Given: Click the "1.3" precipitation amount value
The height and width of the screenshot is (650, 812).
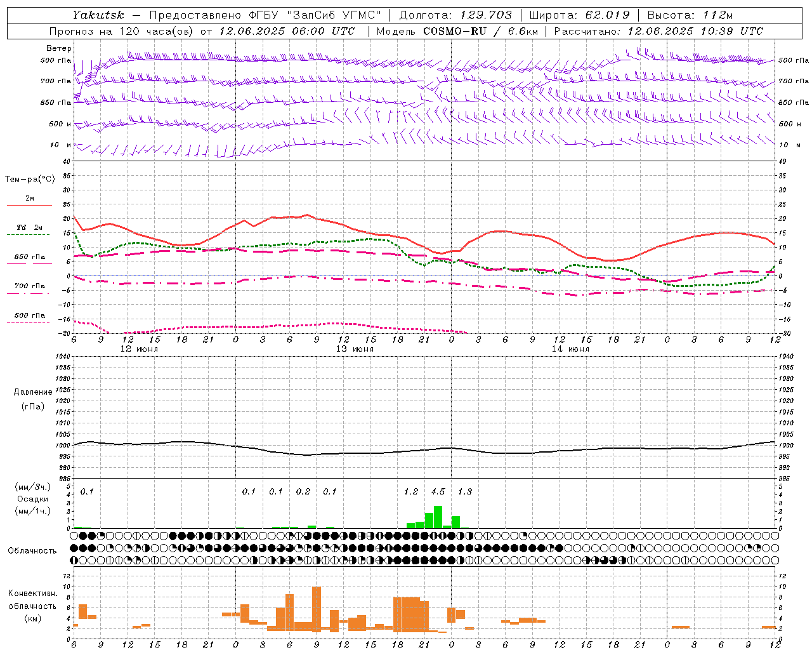Looking at the screenshot, I should 465,491.
